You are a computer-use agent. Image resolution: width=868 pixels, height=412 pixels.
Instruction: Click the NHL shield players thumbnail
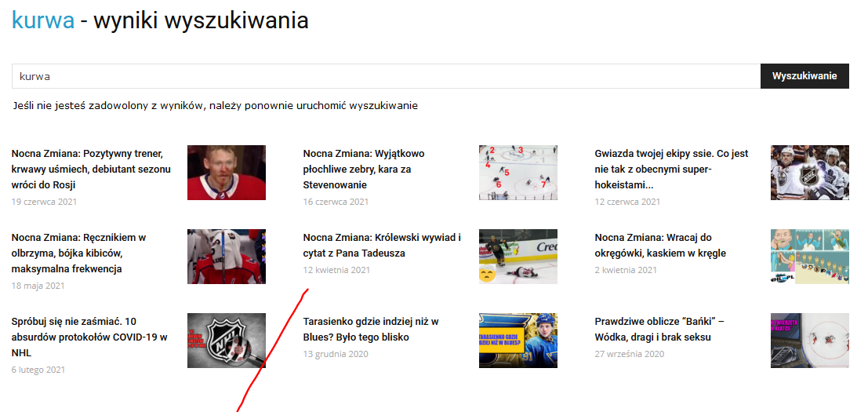pos(810,172)
